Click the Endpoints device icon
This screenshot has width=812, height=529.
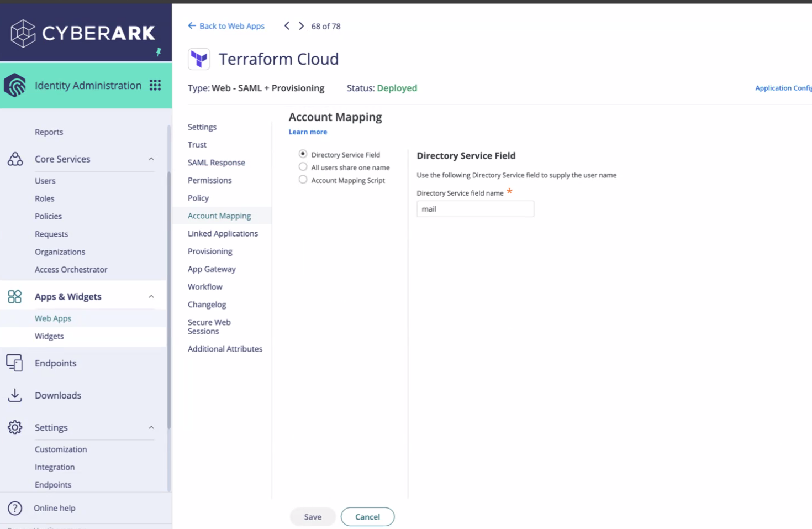[x=15, y=363]
